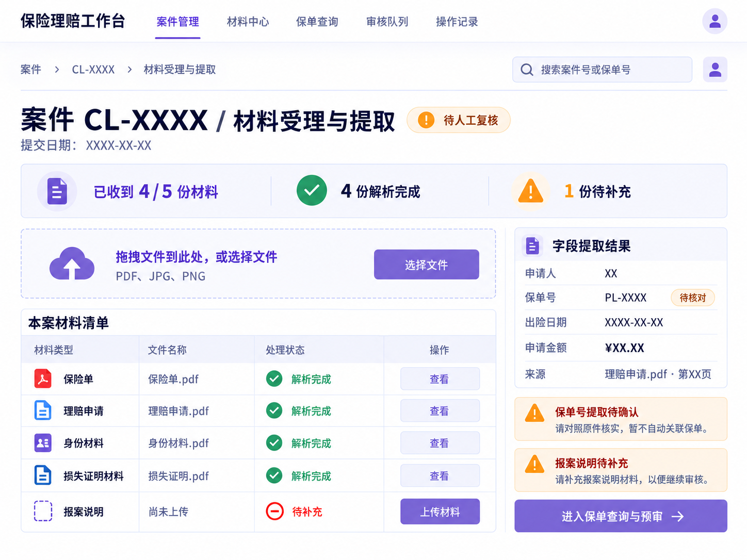
Task: Click the 材料类型 column header
Action: pos(54,350)
